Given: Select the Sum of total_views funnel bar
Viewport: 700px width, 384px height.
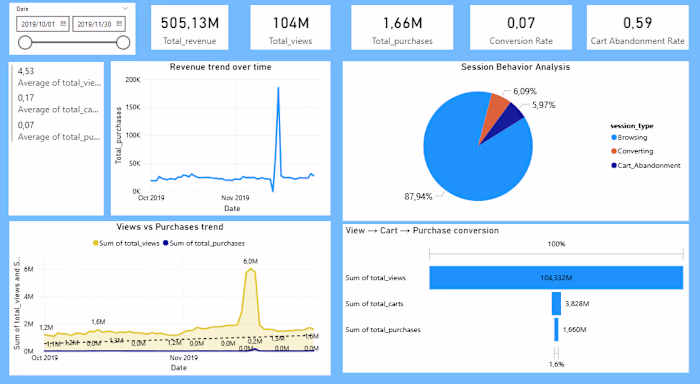Looking at the screenshot, I should [556, 278].
